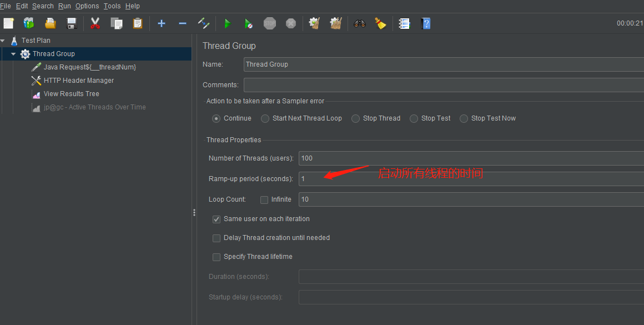The width and height of the screenshot is (644, 325).
Task: Open the Run menu
Action: click(x=64, y=6)
